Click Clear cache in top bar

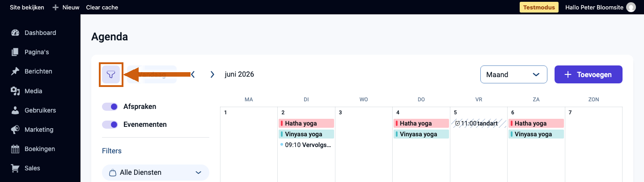(102, 7)
